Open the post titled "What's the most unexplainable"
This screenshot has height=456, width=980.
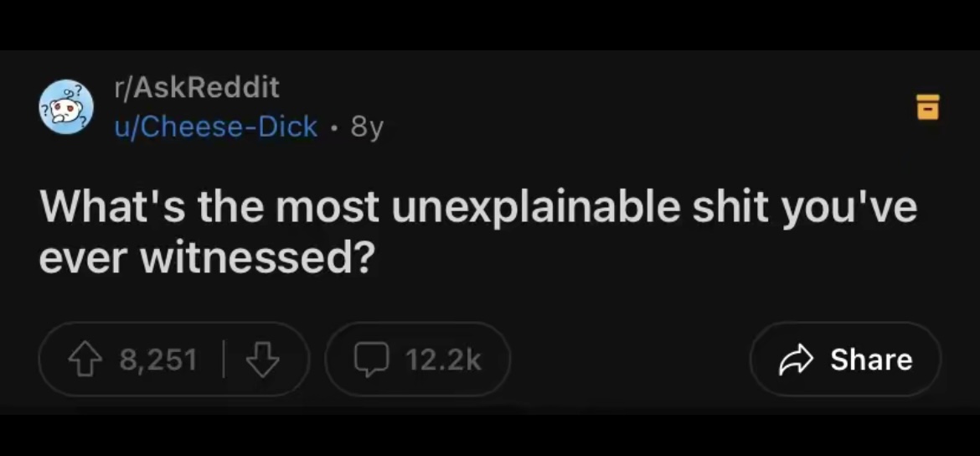pos(478,231)
